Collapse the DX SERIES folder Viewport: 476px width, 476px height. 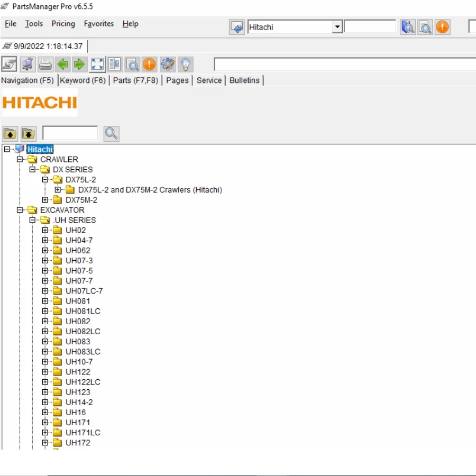32,169
